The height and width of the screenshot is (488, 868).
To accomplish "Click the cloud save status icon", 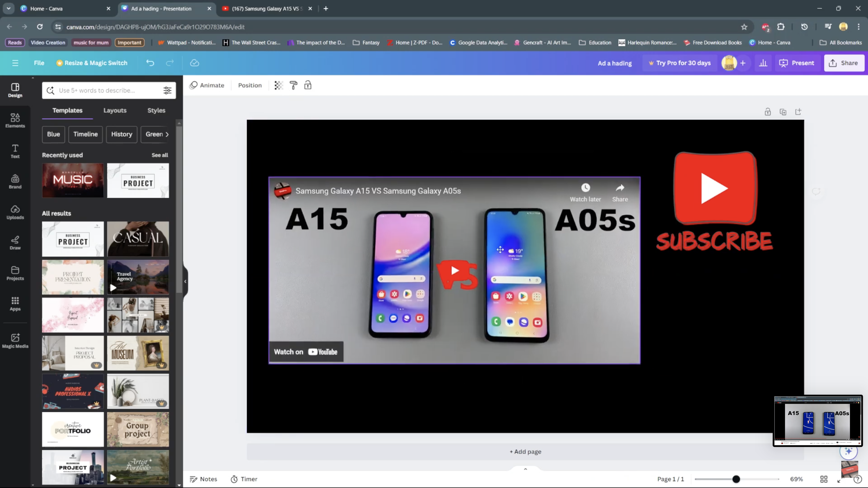I will click(194, 63).
